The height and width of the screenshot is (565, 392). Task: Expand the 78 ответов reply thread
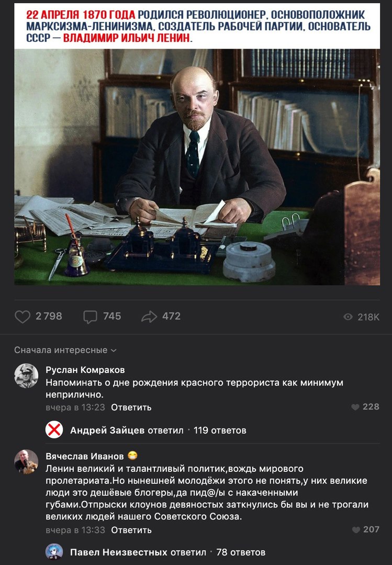click(241, 552)
